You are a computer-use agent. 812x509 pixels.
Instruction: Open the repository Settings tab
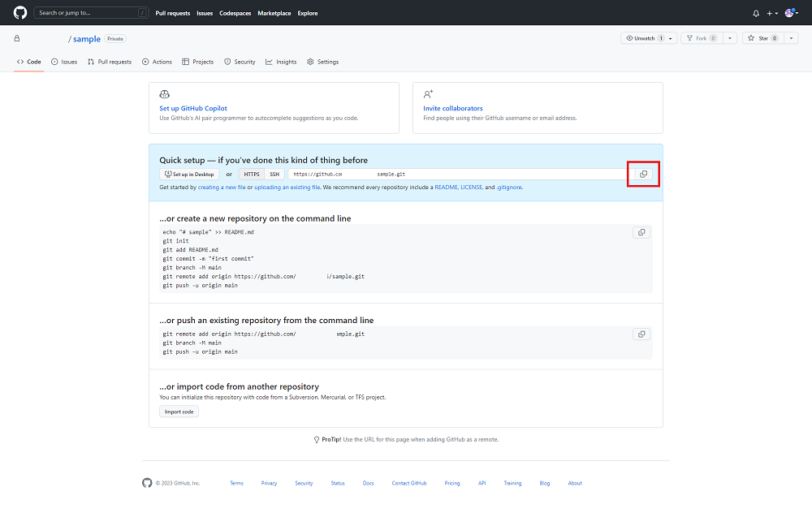(x=322, y=62)
